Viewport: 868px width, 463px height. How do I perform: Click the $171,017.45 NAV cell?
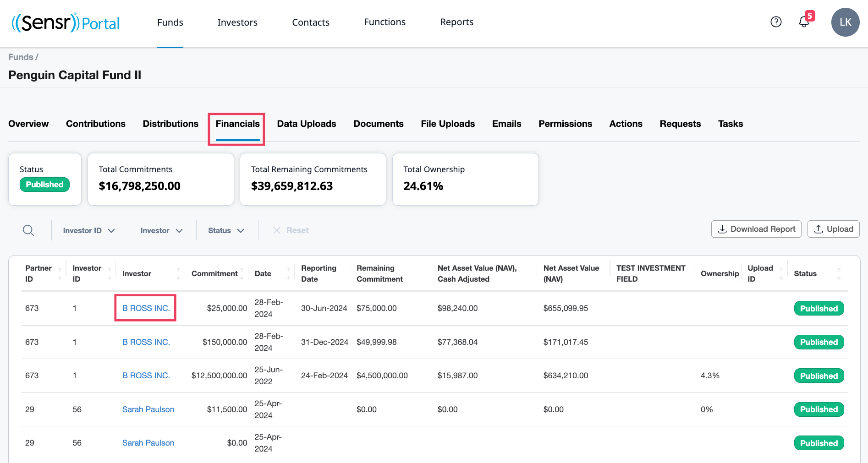tap(566, 342)
